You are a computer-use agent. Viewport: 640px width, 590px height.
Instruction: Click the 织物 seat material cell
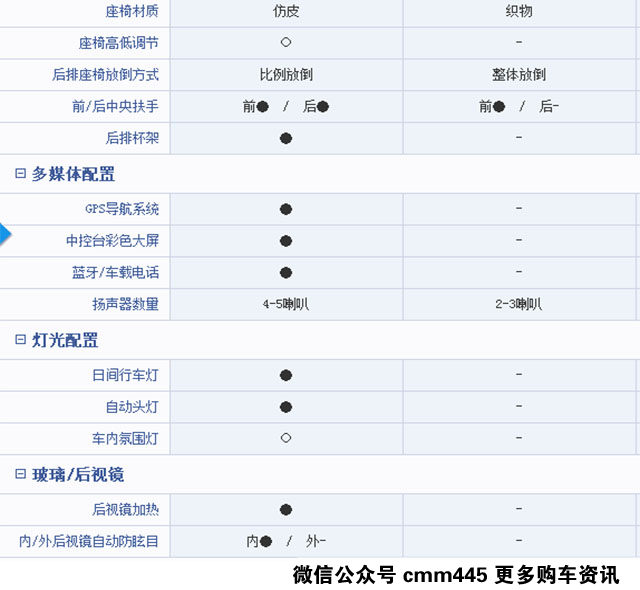519,11
